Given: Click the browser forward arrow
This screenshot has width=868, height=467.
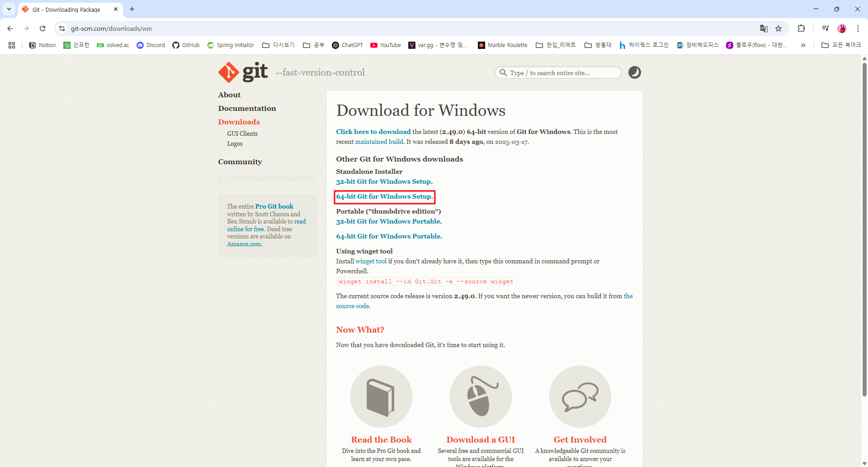Looking at the screenshot, I should [26, 29].
